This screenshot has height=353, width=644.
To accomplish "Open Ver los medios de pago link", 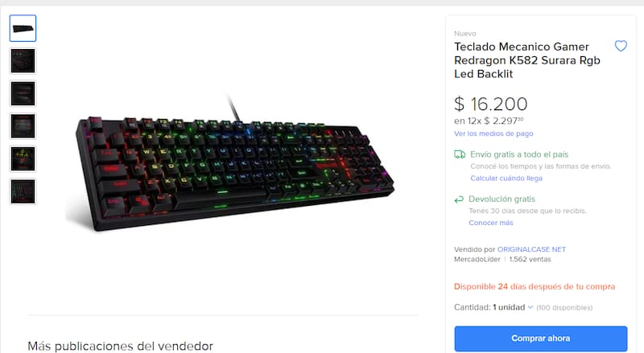I will point(493,133).
